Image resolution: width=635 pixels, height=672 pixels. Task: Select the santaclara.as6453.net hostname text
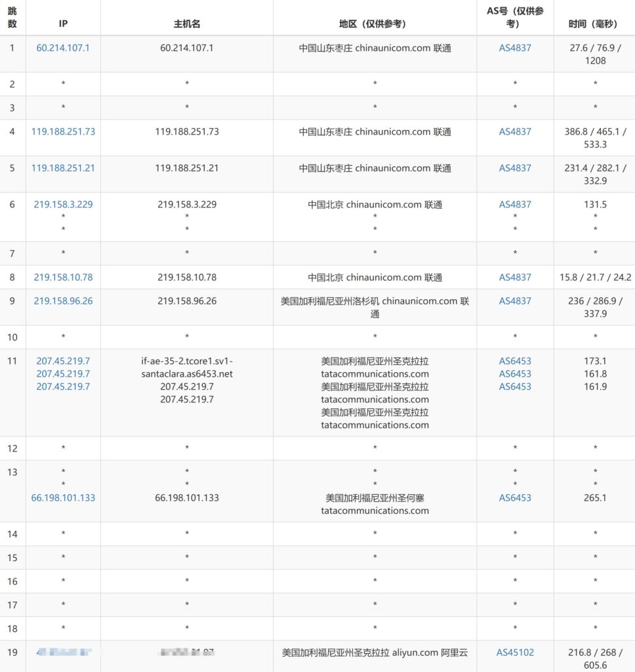pos(187,373)
